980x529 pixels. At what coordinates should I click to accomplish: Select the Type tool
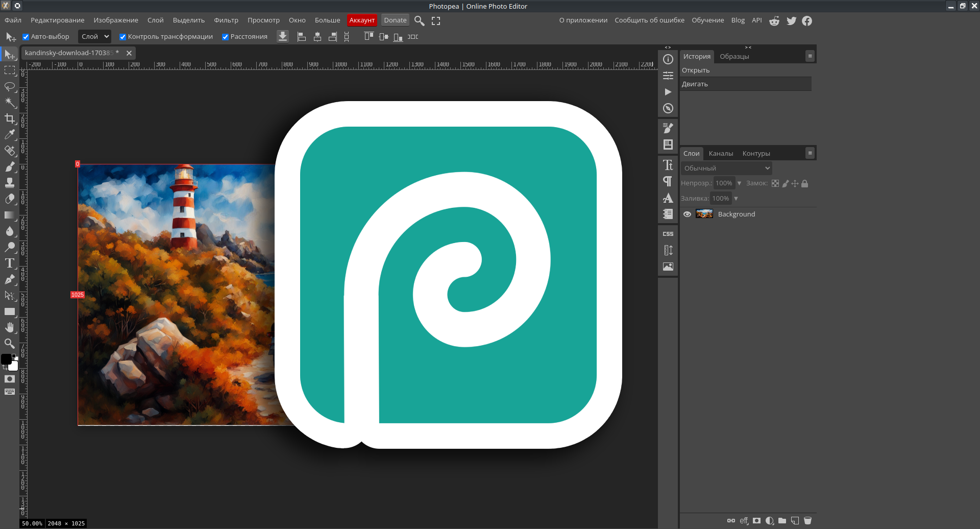coord(10,263)
